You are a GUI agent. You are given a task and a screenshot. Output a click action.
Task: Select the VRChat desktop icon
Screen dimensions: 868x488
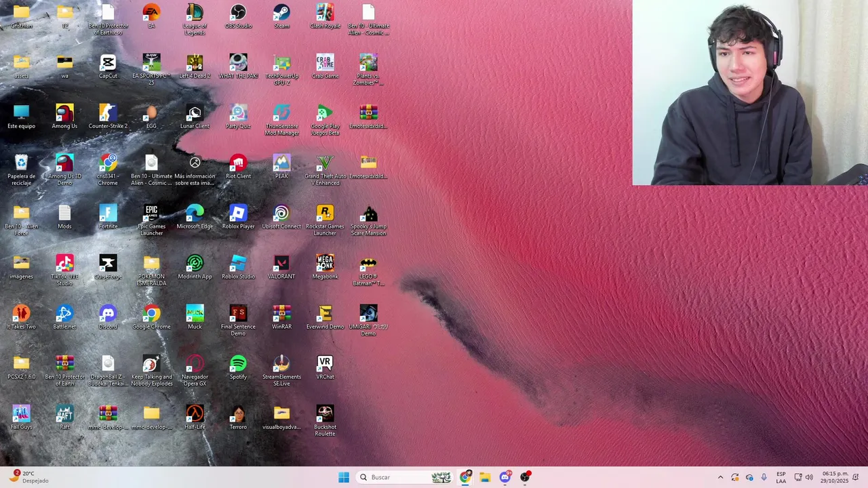[x=325, y=367]
